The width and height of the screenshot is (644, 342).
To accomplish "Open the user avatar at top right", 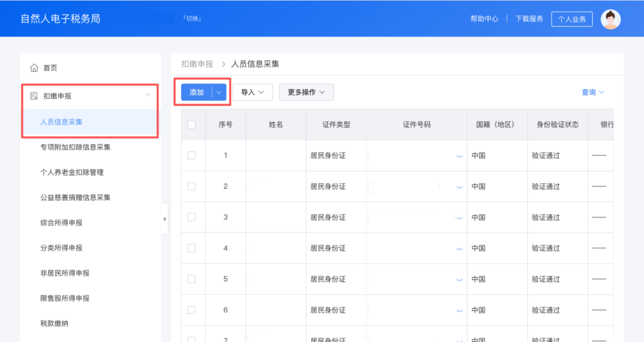I will coord(611,19).
